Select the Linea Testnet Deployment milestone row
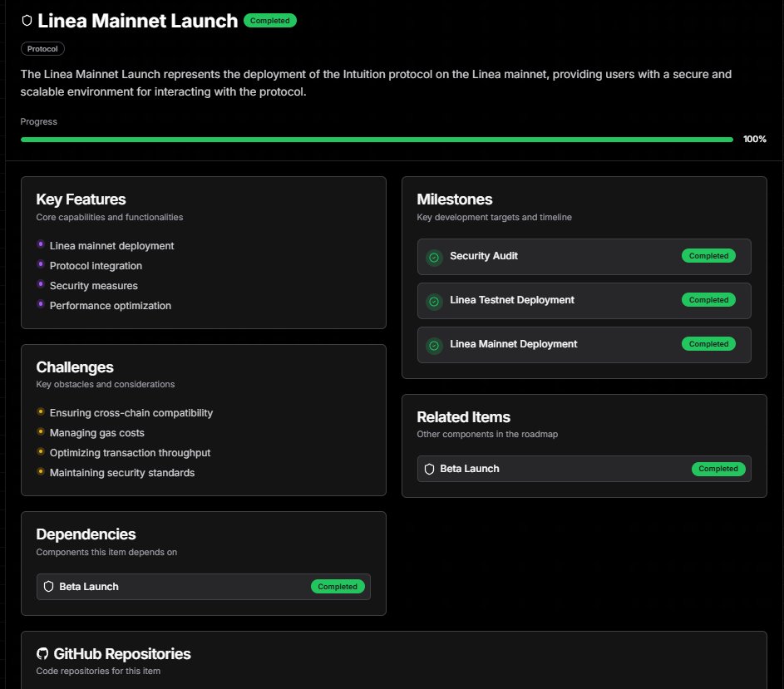 [x=584, y=301]
